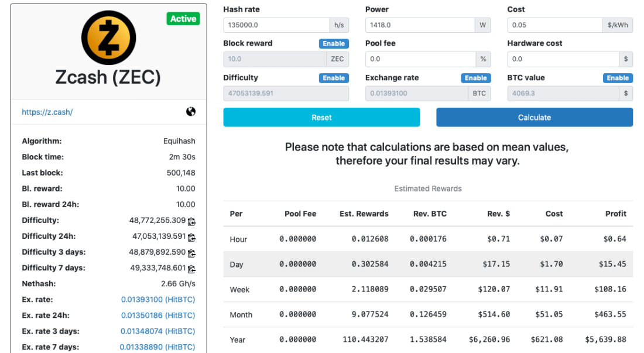Click the Power input field
The height and width of the screenshot is (353, 644).
[419, 25]
